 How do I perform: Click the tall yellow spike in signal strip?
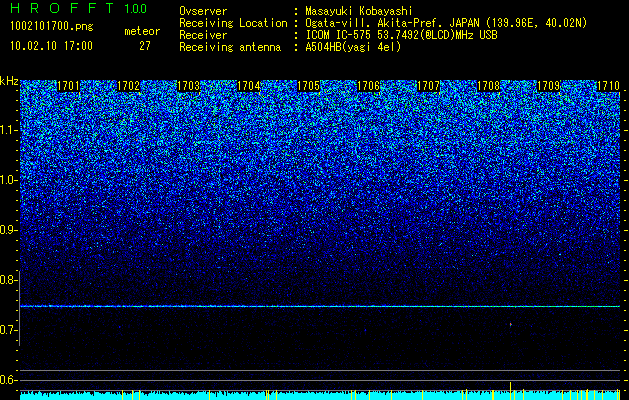click(510, 391)
